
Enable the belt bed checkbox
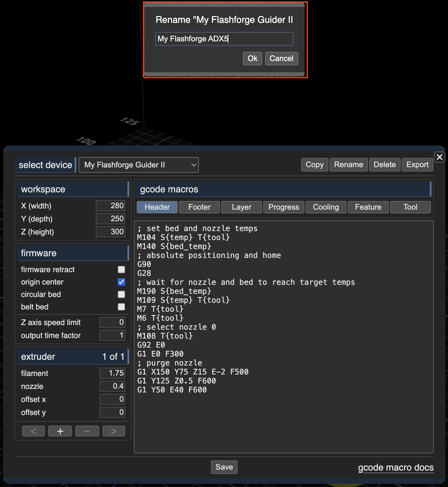tap(121, 307)
